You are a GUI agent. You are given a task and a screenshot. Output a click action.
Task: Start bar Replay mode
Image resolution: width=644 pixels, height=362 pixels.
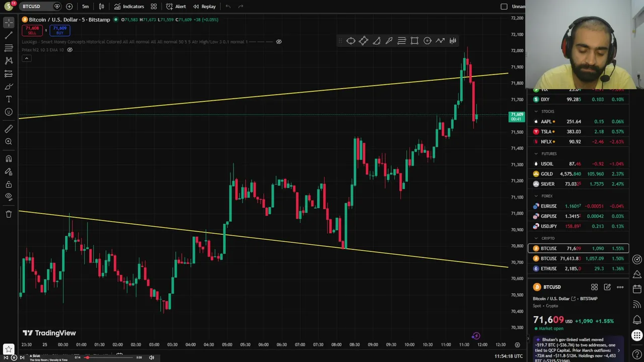[204, 7]
